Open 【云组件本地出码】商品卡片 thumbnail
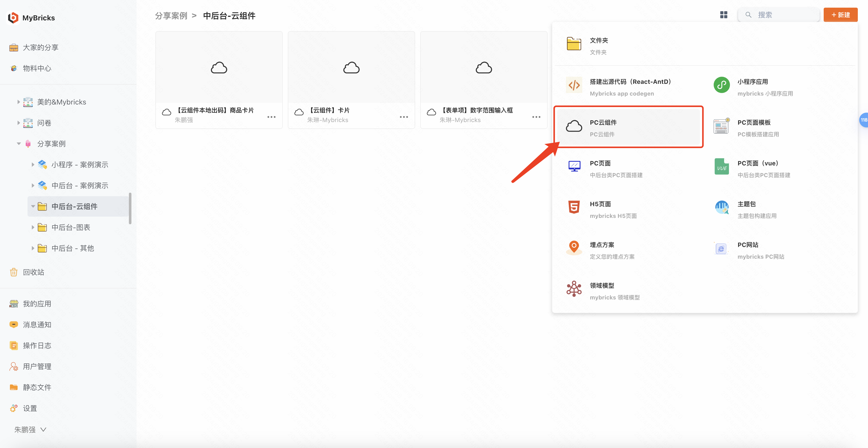 pos(219,68)
